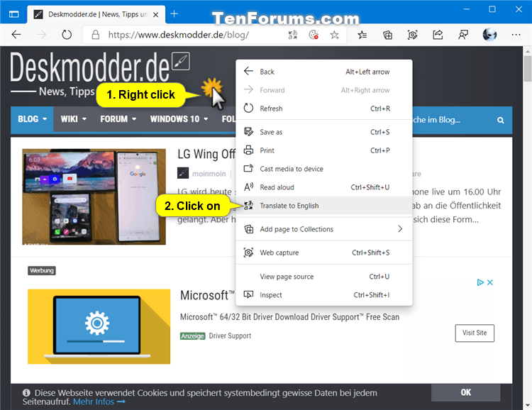Click the Driver Support advertiser link
The height and width of the screenshot is (410, 532).
[x=230, y=336]
